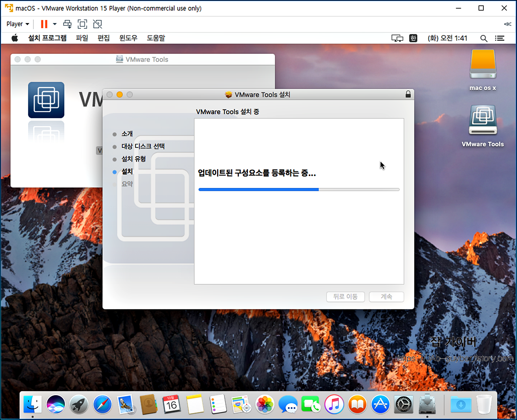Open the Player dropdown menu
The image size is (517, 420).
click(18, 24)
